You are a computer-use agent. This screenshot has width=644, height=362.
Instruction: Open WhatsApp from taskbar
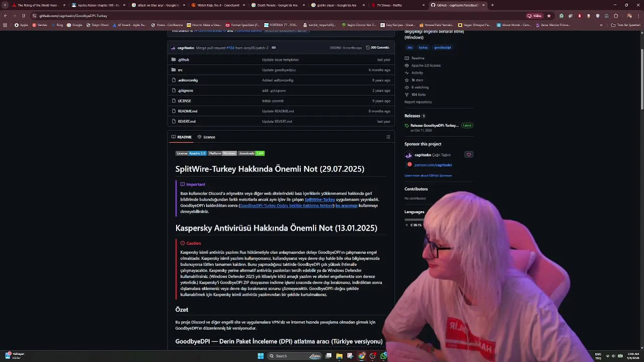383,356
